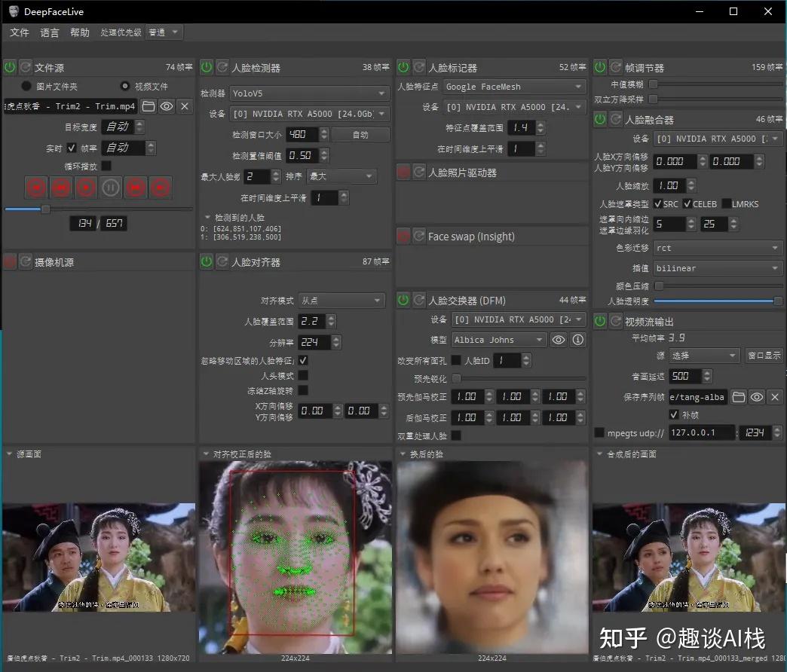The image size is (787, 672).
Task: Enable 冻结Z轴旋转 checkbox
Action: click(303, 390)
